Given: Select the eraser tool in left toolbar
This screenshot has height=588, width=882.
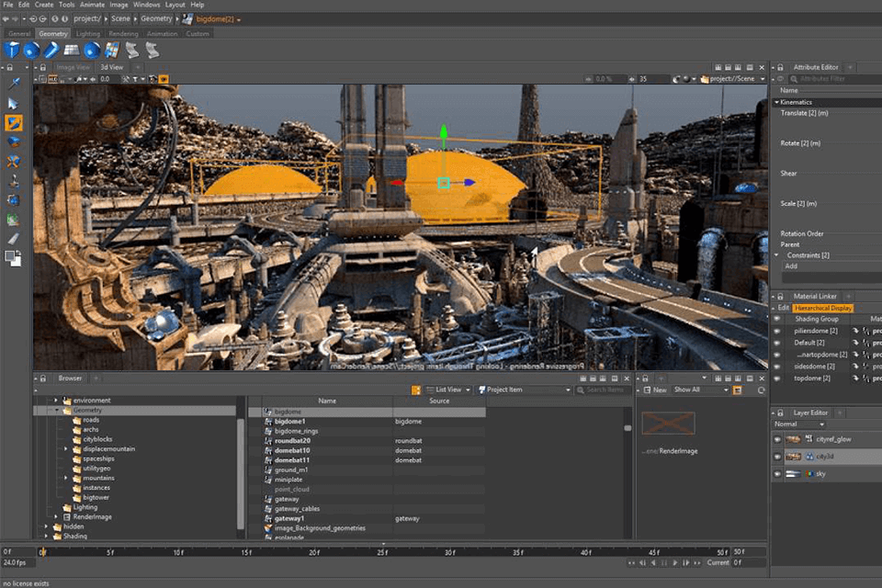Looking at the screenshot, I should (x=13, y=238).
